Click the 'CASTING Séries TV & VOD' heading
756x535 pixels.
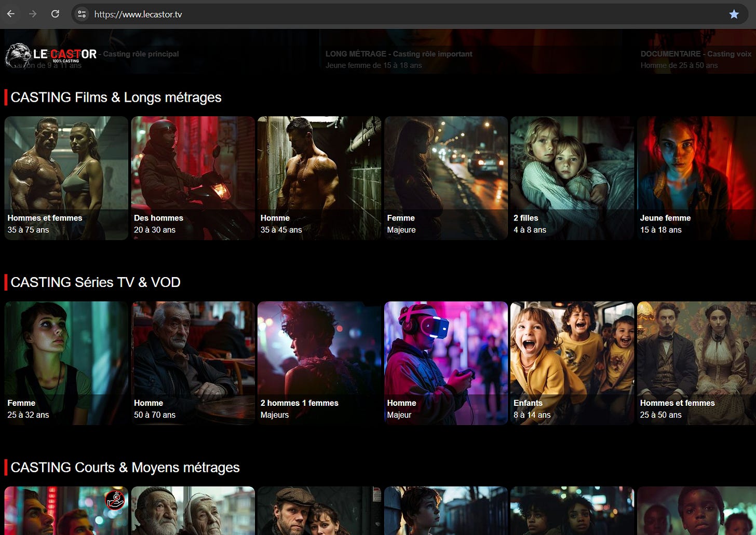[x=95, y=282]
